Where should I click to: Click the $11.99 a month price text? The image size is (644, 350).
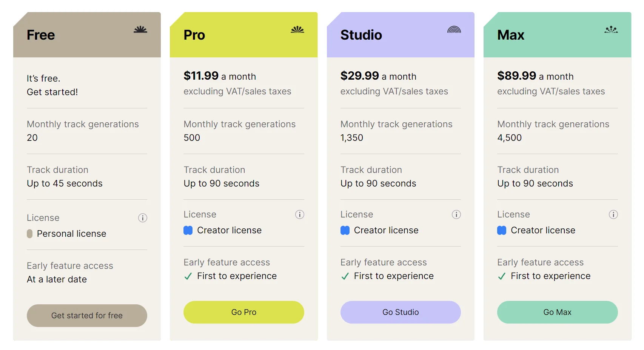point(220,76)
